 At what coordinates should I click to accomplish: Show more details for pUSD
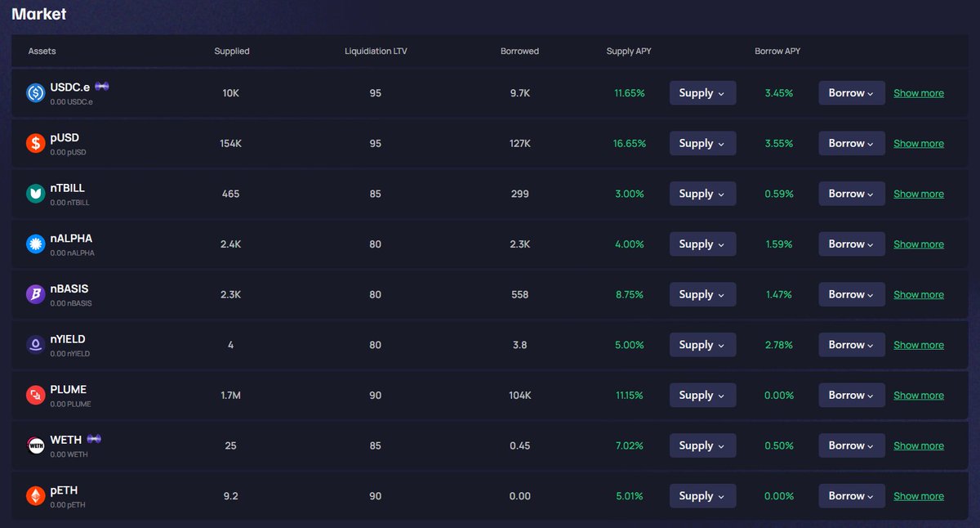[919, 144]
